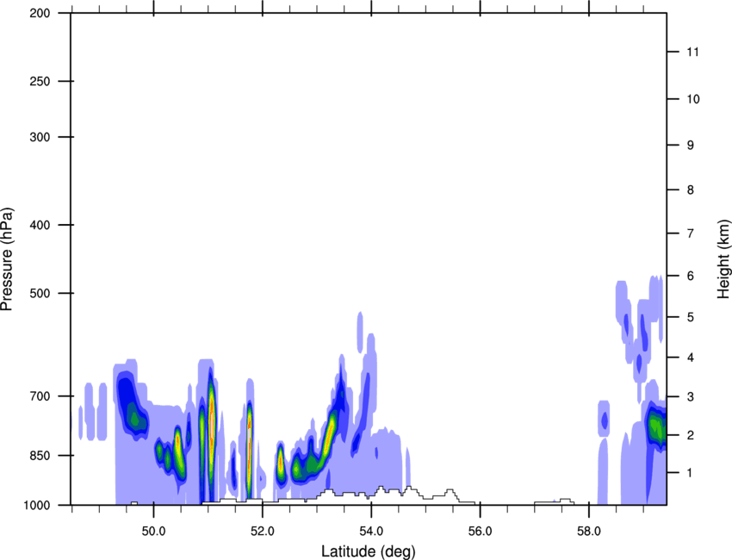Select the 300 pressure tick label
Viewport: 732px width, 560px height.
pos(40,137)
